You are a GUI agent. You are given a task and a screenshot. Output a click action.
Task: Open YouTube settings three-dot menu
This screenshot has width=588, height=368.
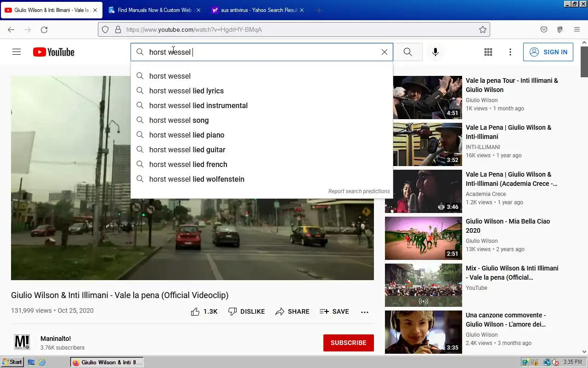tap(510, 52)
